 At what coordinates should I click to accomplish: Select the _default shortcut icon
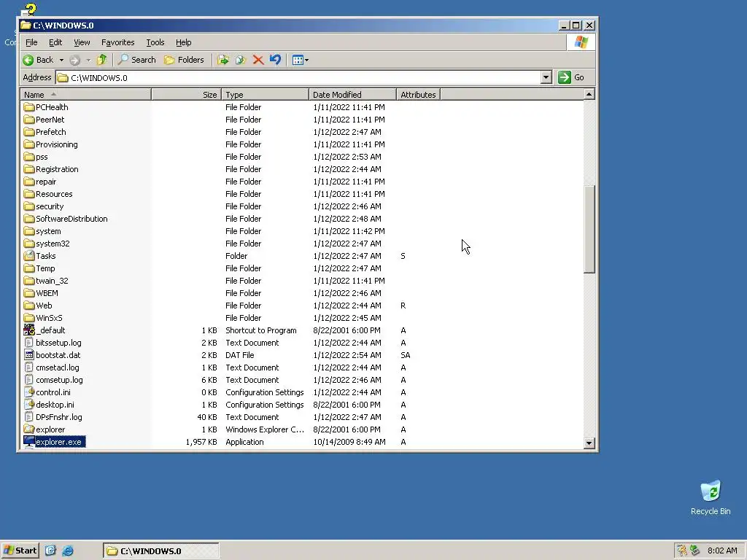pos(29,330)
